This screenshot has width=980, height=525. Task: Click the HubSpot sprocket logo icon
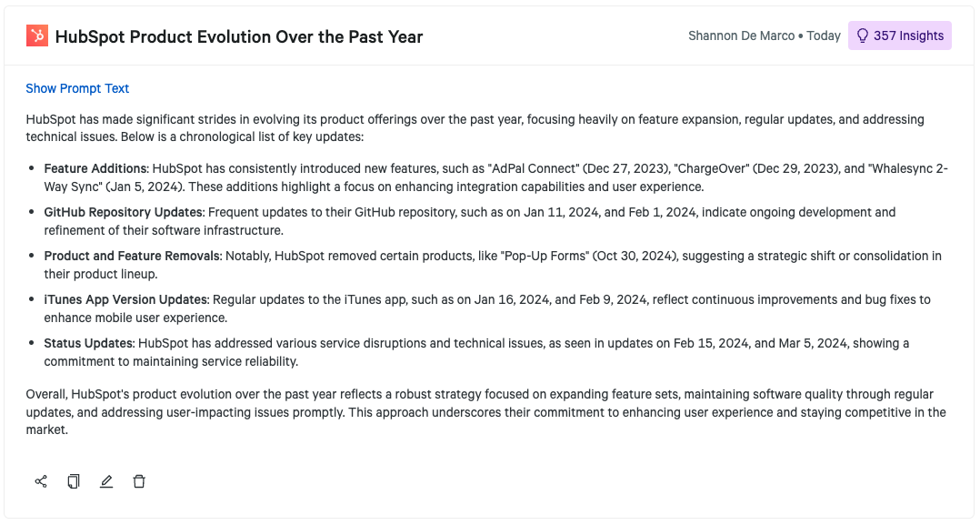(x=37, y=36)
